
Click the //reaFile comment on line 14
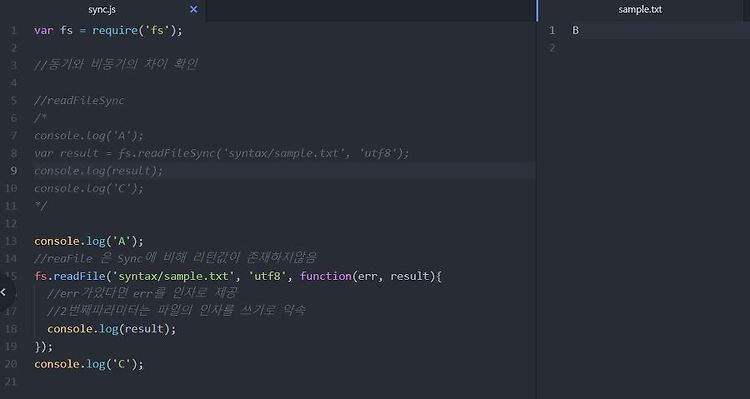175,258
